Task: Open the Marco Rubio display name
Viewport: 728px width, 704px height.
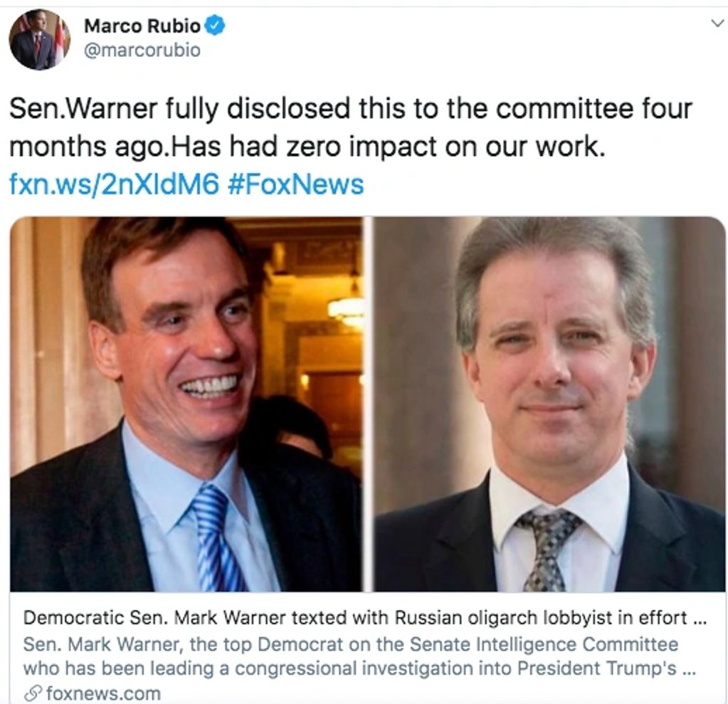Action: pos(142,26)
